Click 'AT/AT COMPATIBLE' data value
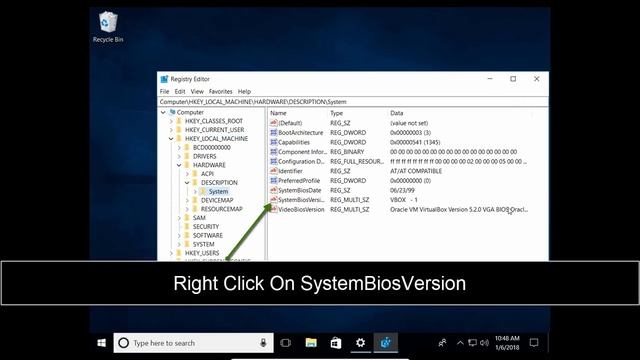Image resolution: width=640 pixels, height=360 pixels. [x=416, y=171]
